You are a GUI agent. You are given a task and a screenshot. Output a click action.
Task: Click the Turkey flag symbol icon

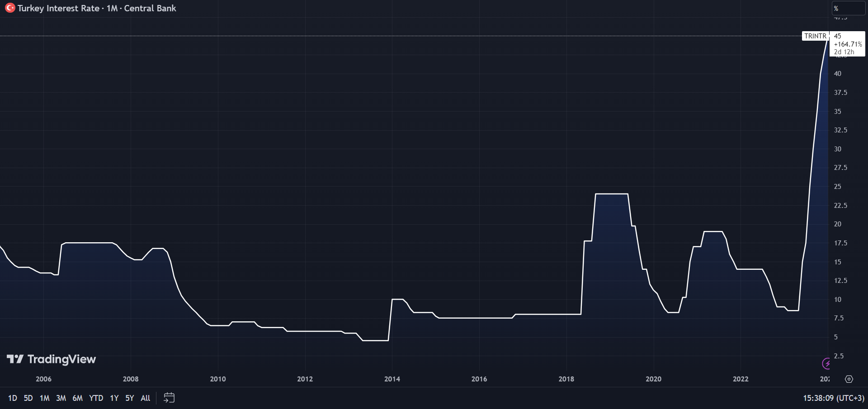click(x=10, y=8)
